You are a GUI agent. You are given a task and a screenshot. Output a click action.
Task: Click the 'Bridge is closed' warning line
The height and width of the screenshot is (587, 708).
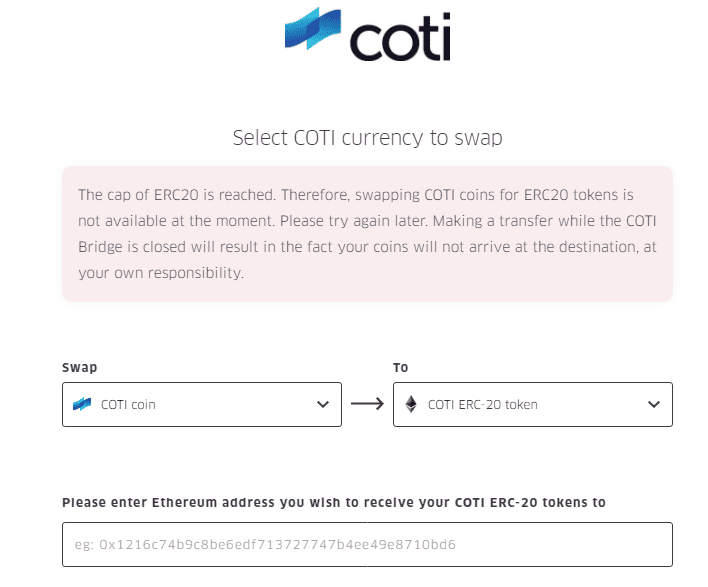pyautogui.click(x=367, y=247)
